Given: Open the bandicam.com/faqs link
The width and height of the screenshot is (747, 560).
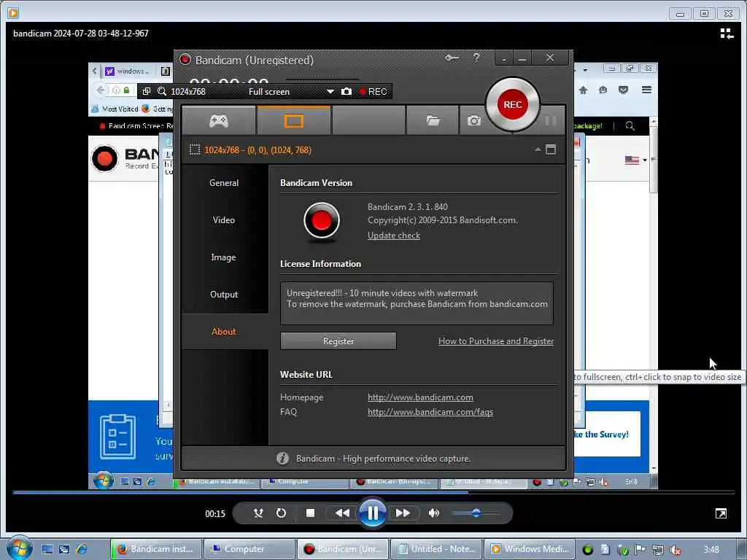Looking at the screenshot, I should [430, 412].
